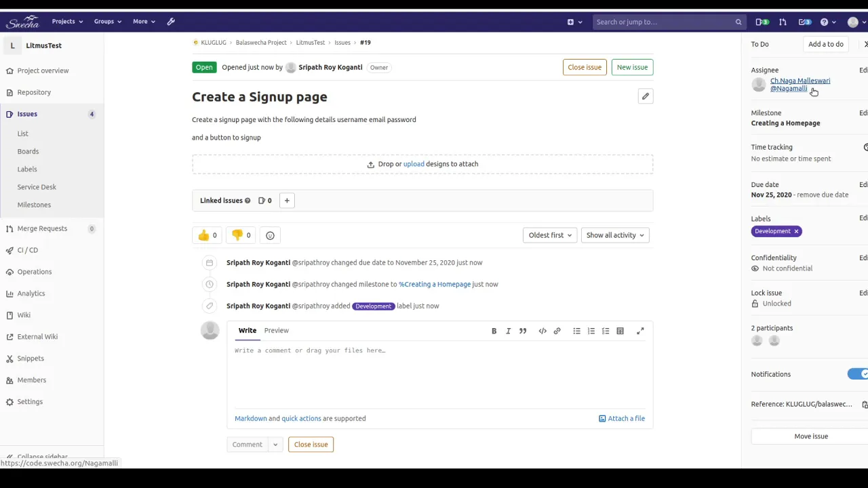The height and width of the screenshot is (488, 868).
Task: Remove the Development label with x
Action: pyautogui.click(x=796, y=231)
